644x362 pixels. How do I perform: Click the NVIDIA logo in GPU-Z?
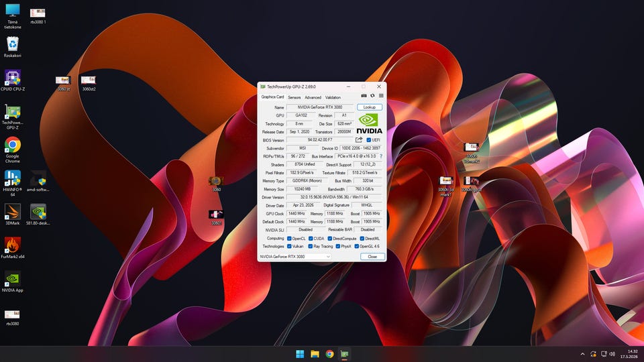369,124
